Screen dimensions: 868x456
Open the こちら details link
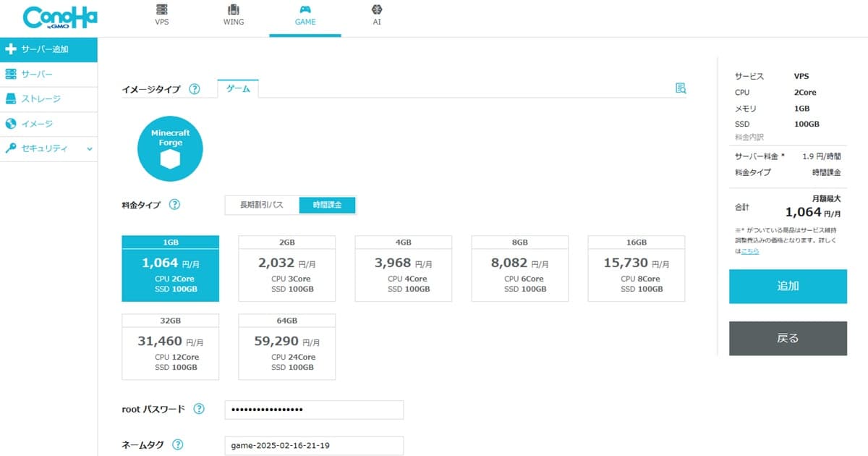point(749,250)
